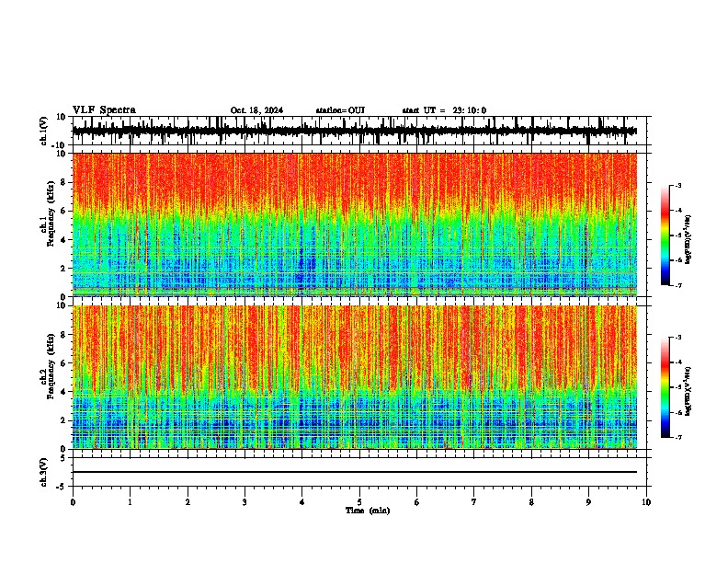Click time axis tick label "3"
The image size is (728, 563).
245,502
